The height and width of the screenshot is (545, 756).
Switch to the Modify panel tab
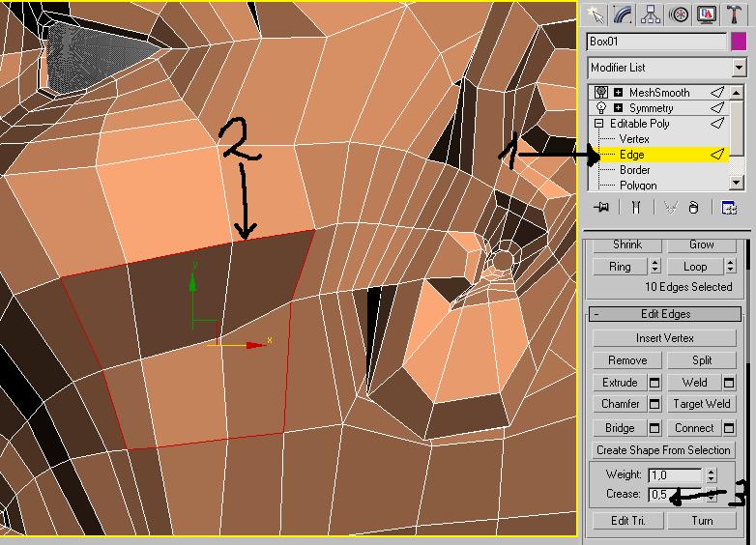(x=623, y=14)
